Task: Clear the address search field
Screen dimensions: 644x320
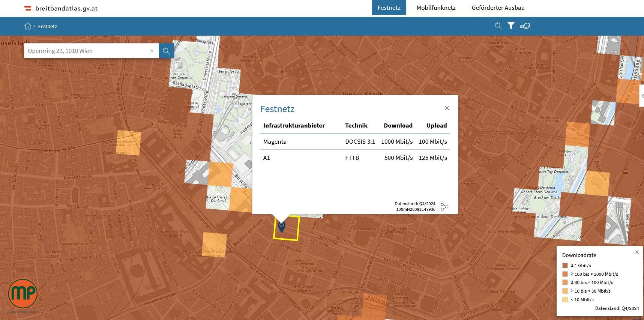Action: pyautogui.click(x=152, y=51)
